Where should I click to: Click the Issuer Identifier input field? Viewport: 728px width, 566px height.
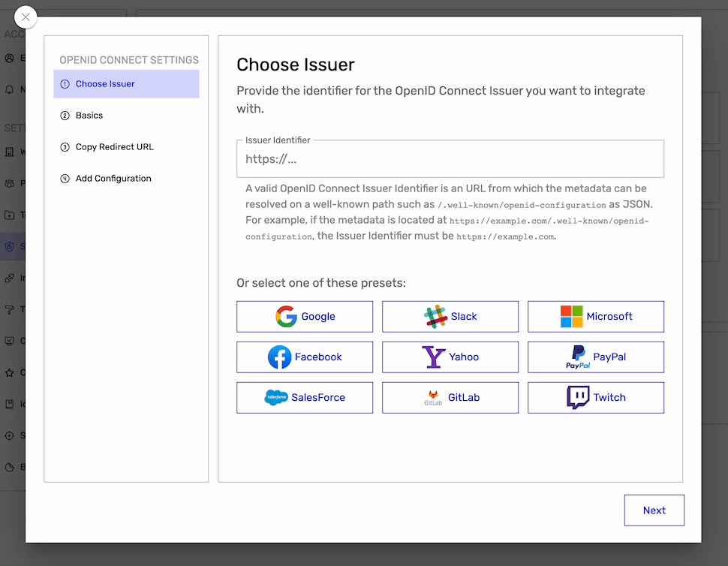tap(450, 159)
